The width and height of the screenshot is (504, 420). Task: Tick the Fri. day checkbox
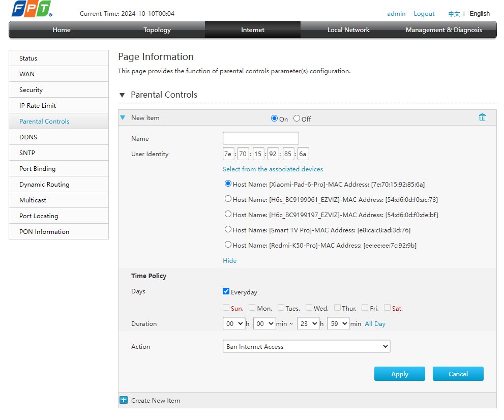tap(365, 308)
